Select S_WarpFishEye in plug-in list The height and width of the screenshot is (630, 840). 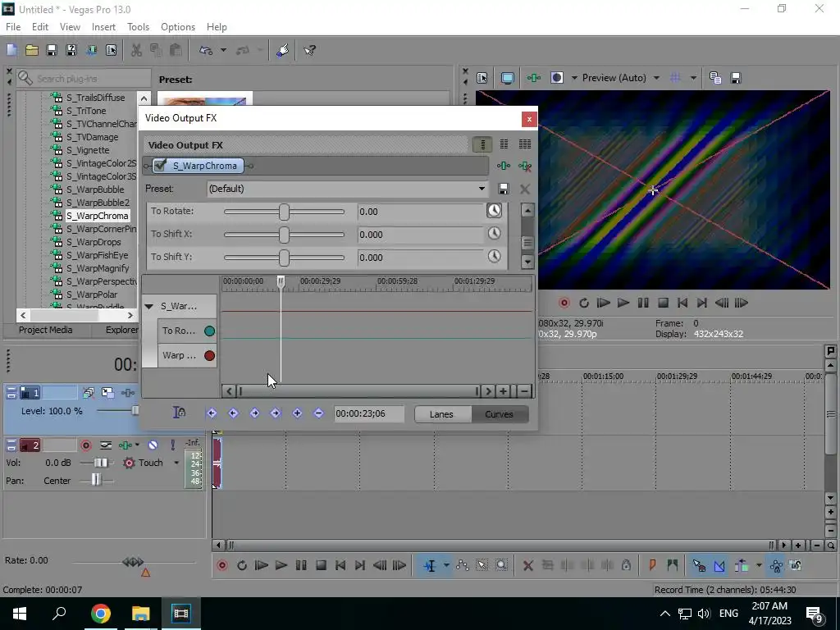97,255
